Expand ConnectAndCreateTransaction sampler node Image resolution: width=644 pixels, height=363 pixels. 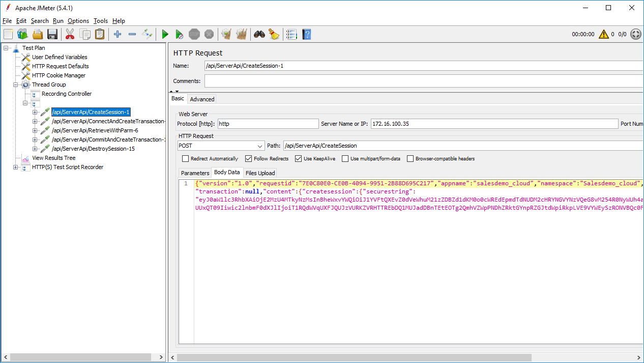tap(35, 121)
